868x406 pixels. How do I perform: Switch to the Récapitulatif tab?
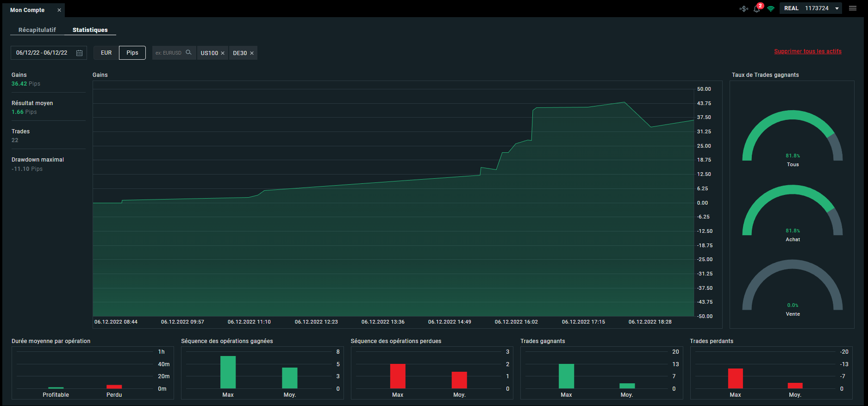pyautogui.click(x=37, y=30)
